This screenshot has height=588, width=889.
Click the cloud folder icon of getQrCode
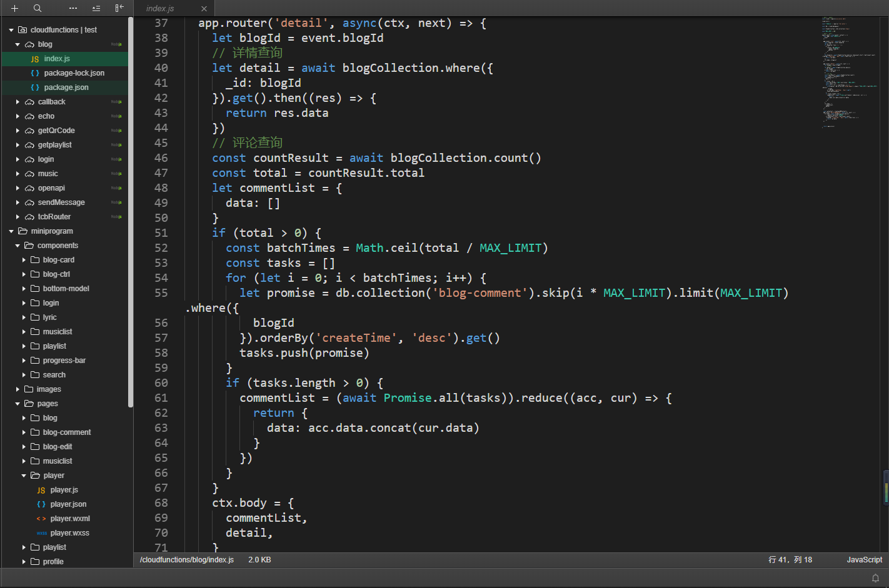point(29,131)
